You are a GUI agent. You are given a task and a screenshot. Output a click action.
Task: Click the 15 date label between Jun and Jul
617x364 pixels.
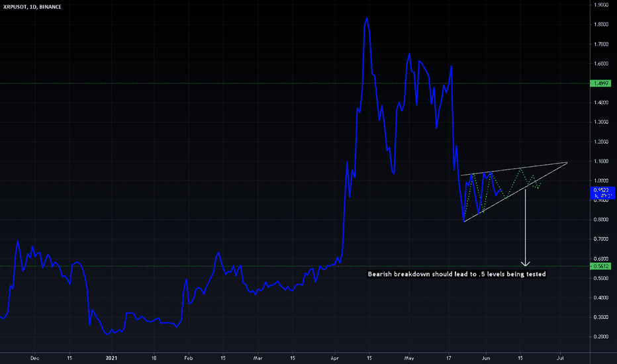[520, 358]
